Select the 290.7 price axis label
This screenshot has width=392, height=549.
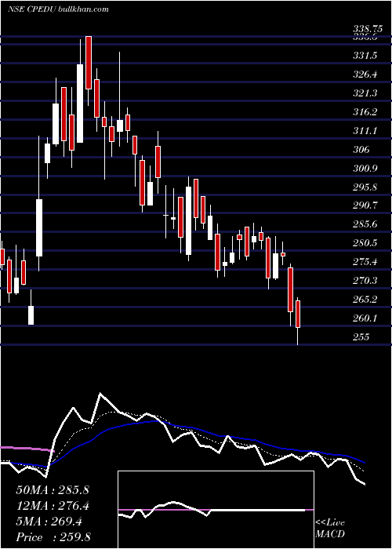tap(365, 205)
